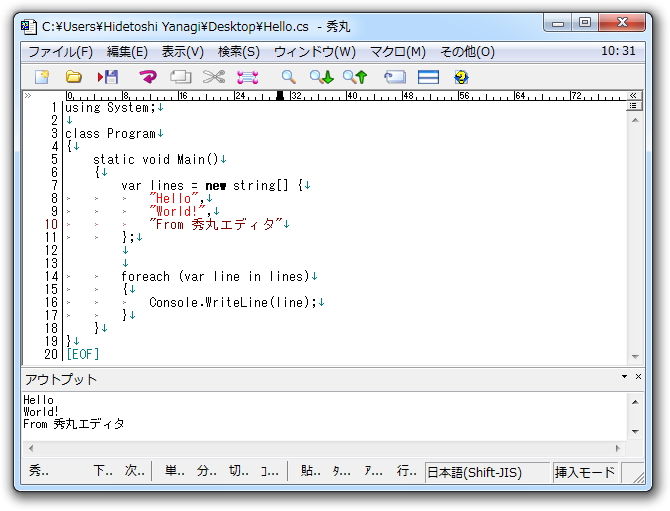Viewport: 670px width, 511px height.
Task: Click the 次.. function key button
Action: coord(135,471)
